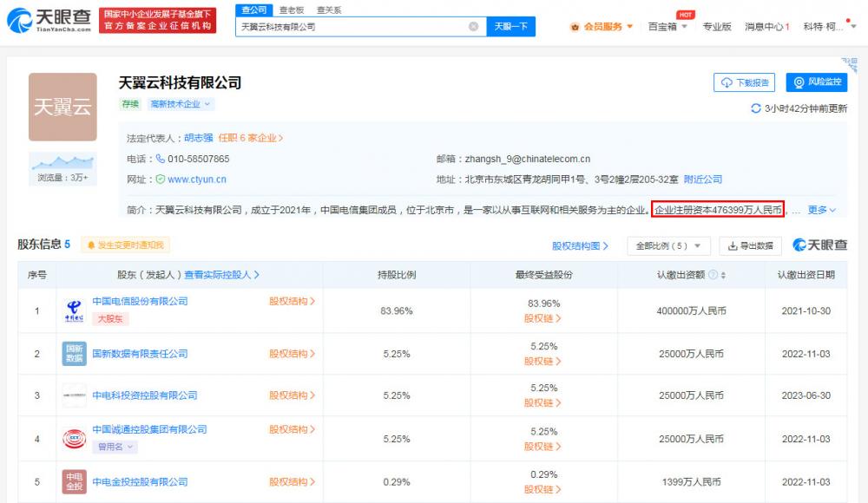Open 中国诚通控股集团有限公司 link
Viewport: 868px width, 503px height.
[x=149, y=429]
